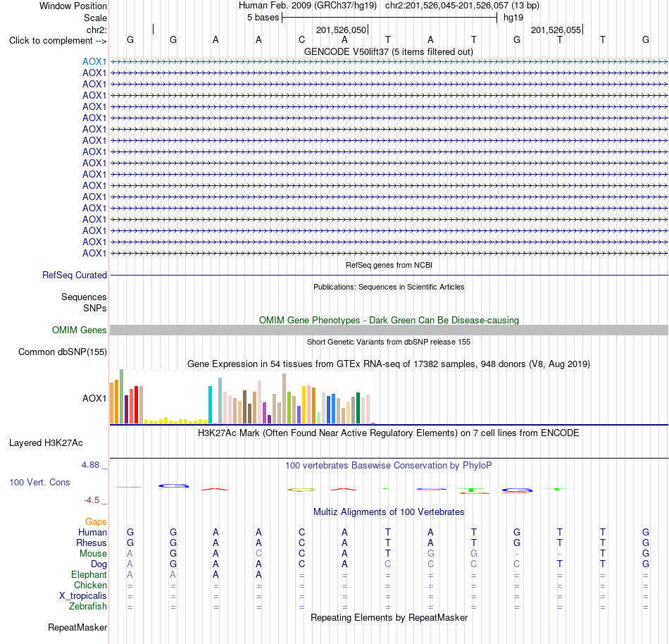Screen dimensions: 669x644
Task: Select the Chicken alignment row label
Action: (x=90, y=585)
